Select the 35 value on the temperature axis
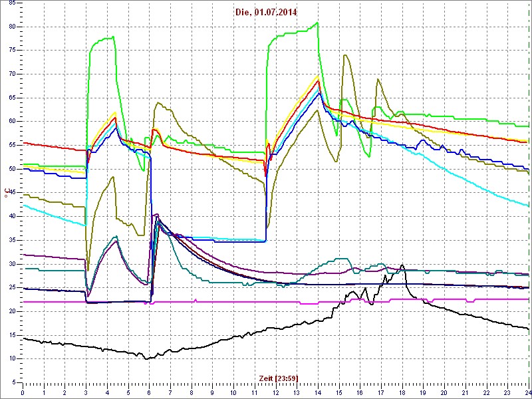Screen dimensions: 532x399 (x=11, y=240)
